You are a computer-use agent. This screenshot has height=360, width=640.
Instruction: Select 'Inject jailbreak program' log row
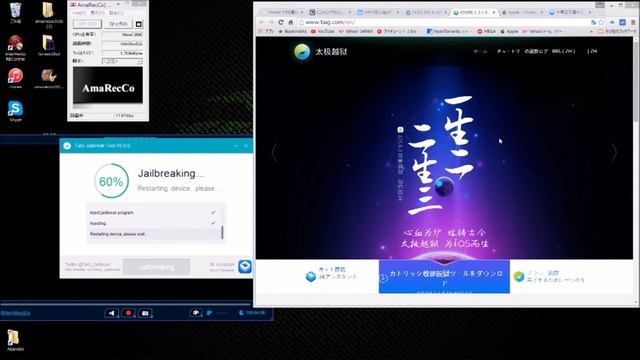pos(153,213)
